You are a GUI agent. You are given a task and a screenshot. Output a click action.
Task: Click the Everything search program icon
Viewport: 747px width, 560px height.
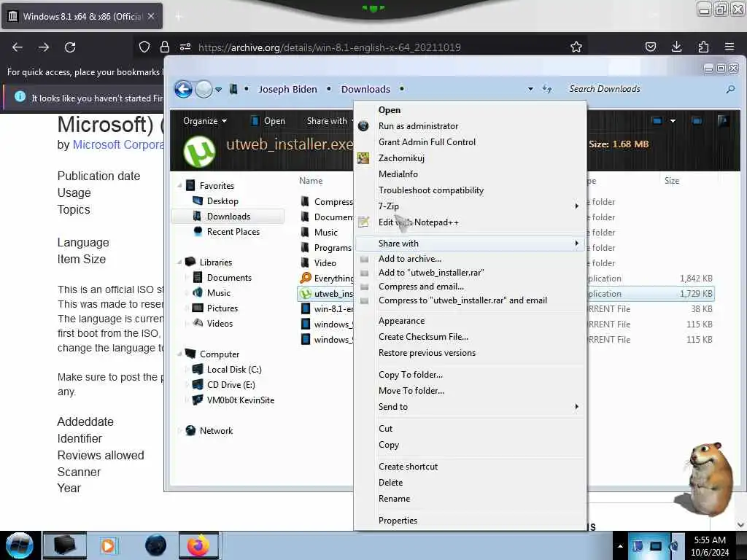(x=306, y=278)
